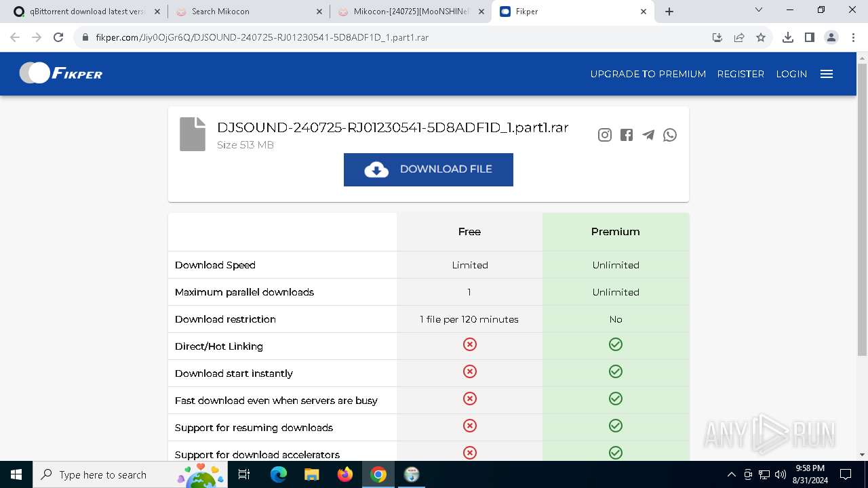This screenshot has height=488, width=868.
Task: Click the Premium column header
Action: (615, 232)
